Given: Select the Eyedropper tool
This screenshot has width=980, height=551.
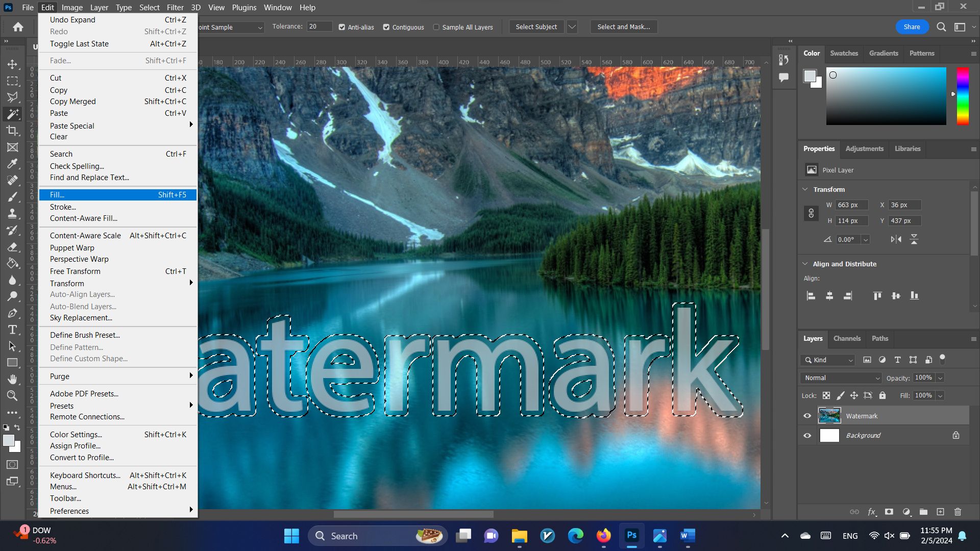Looking at the screenshot, I should pyautogui.click(x=12, y=164).
